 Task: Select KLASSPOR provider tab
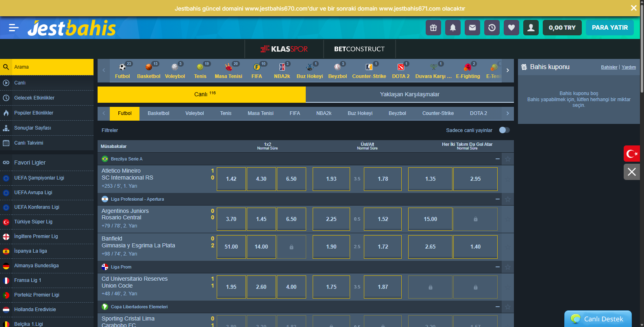[x=284, y=49]
